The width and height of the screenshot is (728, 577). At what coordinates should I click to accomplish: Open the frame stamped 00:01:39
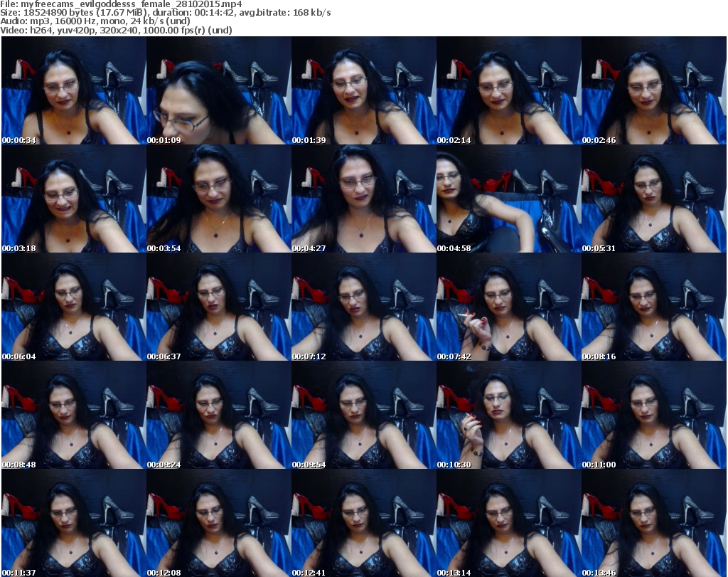(x=363, y=90)
